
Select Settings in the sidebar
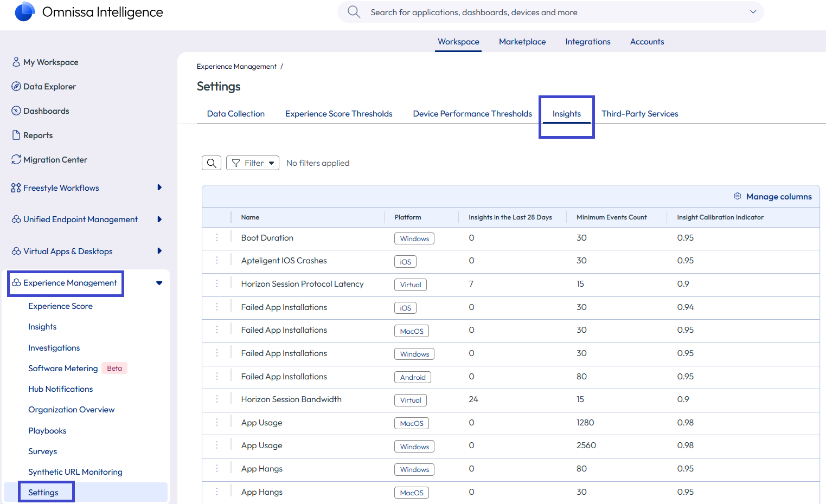[x=43, y=492]
